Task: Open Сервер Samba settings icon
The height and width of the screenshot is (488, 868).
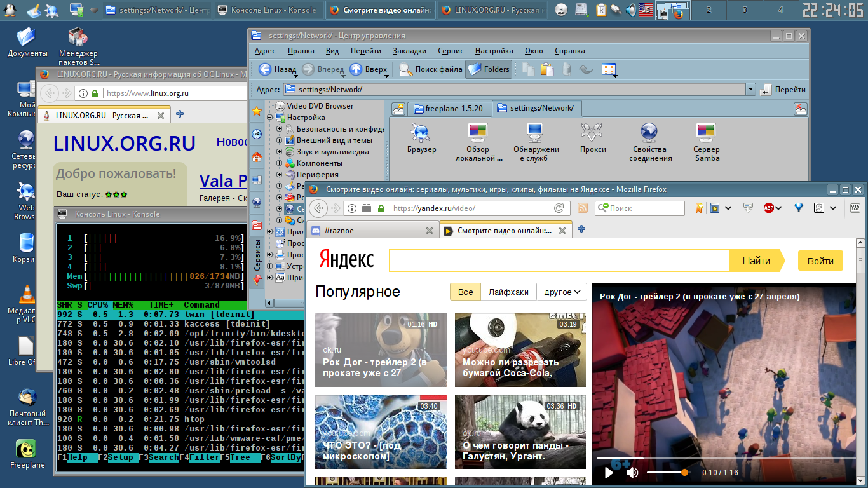Action: coord(707,142)
